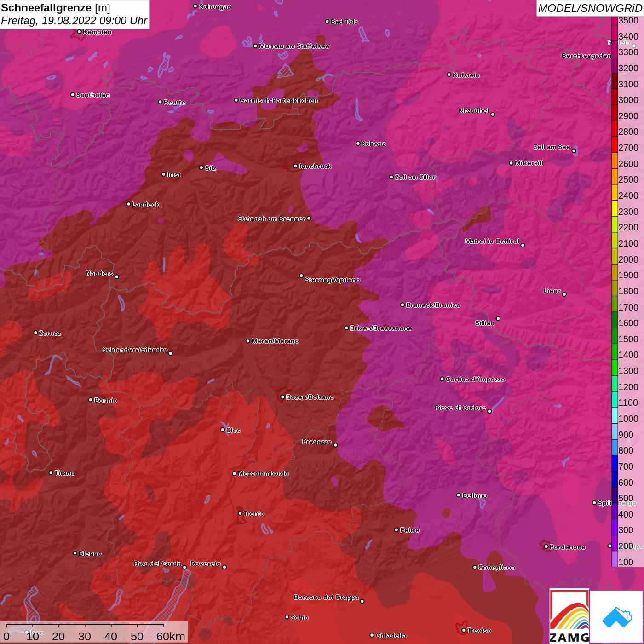Click the Cortina d'Ampezzo label
Viewport: 644px width, 644px height.
tap(475, 379)
